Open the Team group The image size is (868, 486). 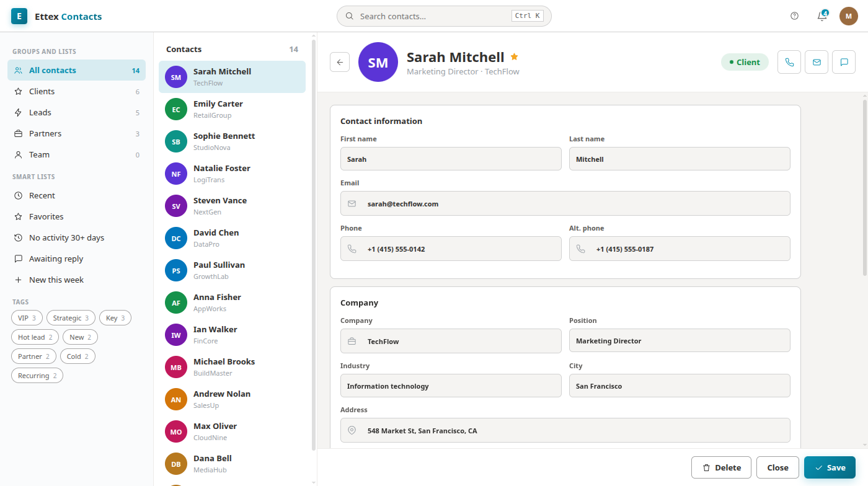point(76,154)
